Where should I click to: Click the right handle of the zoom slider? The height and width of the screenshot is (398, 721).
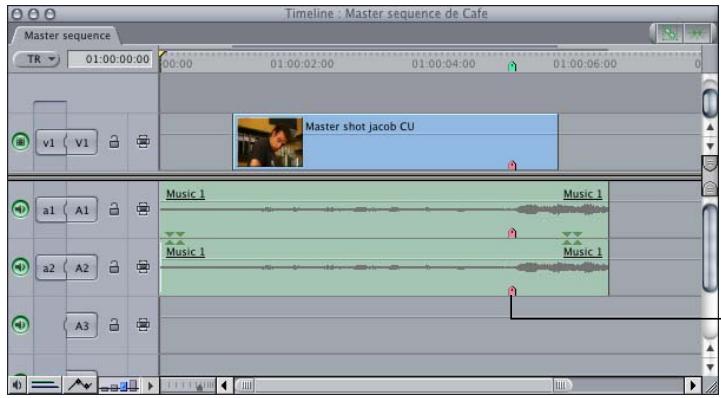click(562, 385)
